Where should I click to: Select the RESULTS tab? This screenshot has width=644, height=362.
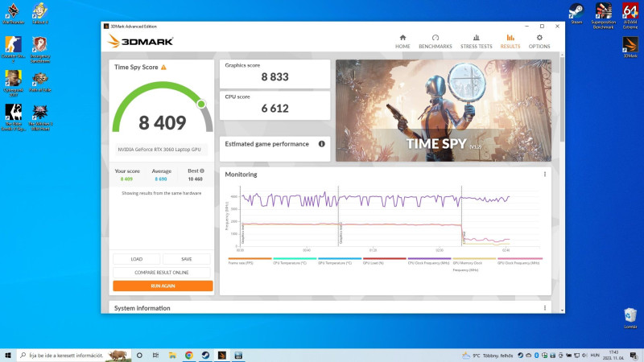[510, 42]
